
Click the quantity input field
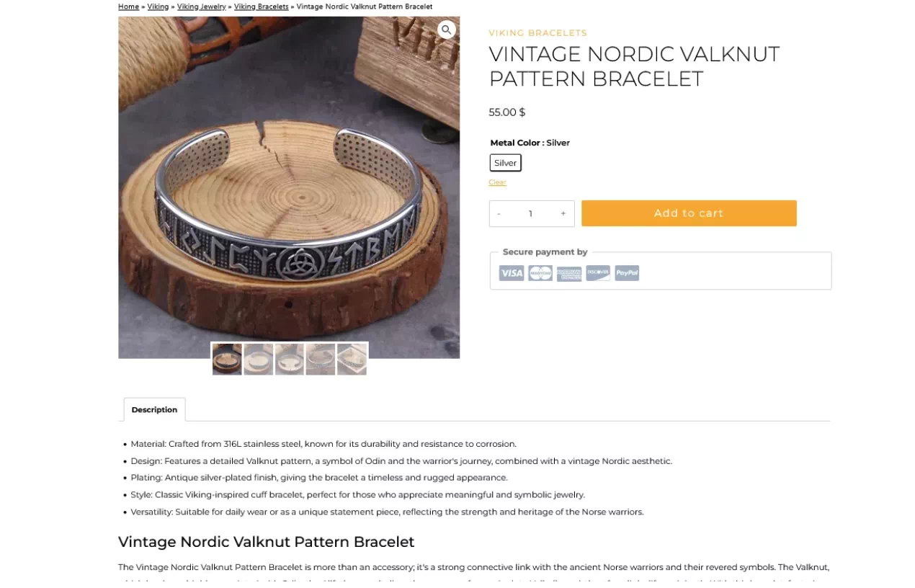(x=531, y=213)
